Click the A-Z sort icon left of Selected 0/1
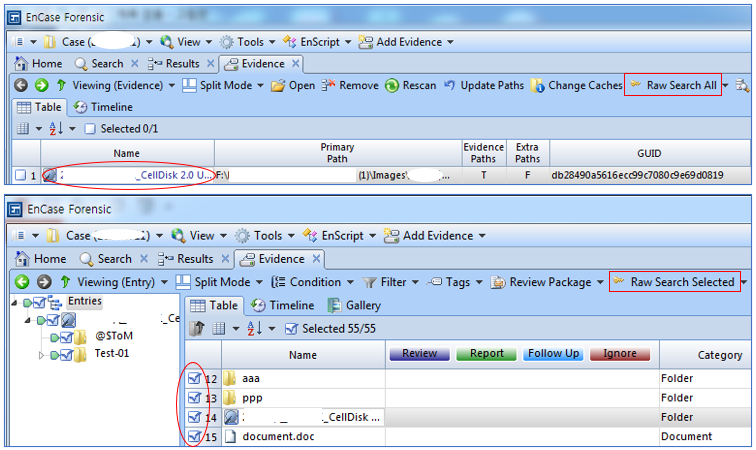The image size is (756, 450). click(x=56, y=129)
